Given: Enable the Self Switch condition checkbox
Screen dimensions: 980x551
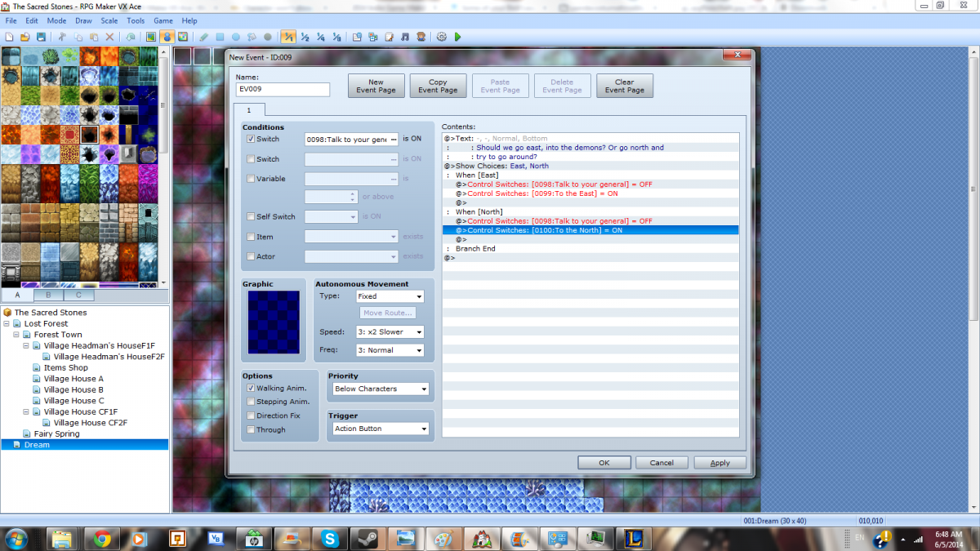Looking at the screenshot, I should point(251,217).
